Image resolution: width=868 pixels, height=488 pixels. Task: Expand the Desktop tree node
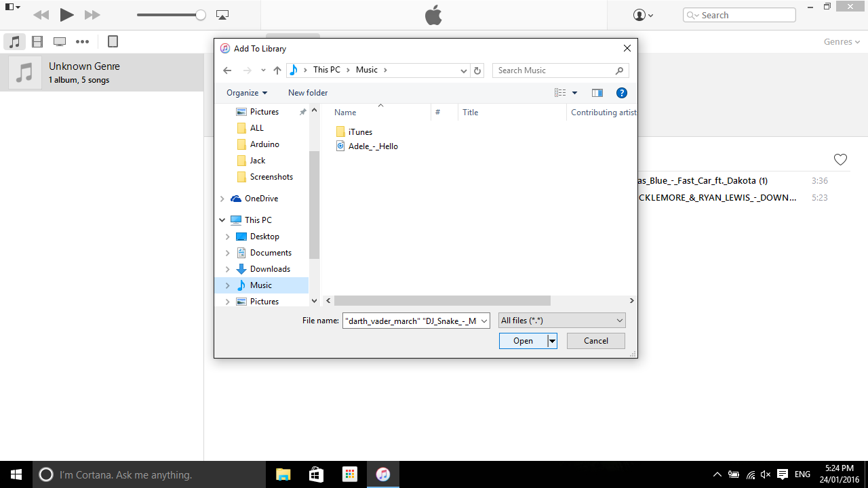click(x=227, y=237)
